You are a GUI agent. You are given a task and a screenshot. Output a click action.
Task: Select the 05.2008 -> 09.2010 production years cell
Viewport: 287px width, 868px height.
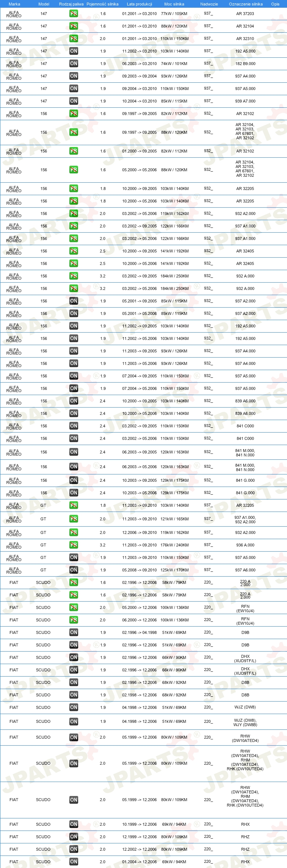[x=139, y=570]
